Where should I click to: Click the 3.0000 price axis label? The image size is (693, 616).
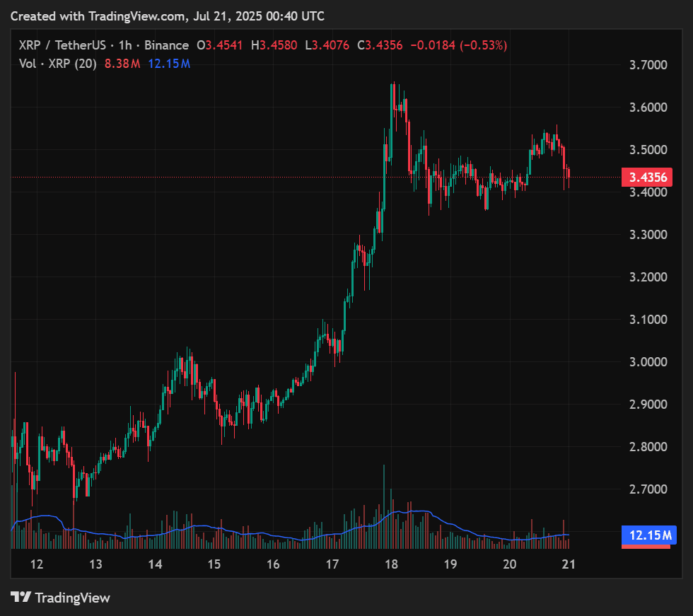tap(648, 362)
